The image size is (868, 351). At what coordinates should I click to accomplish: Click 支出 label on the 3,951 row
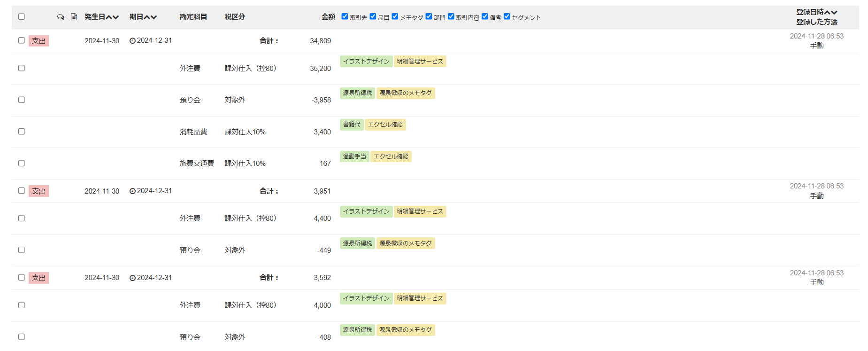38,191
